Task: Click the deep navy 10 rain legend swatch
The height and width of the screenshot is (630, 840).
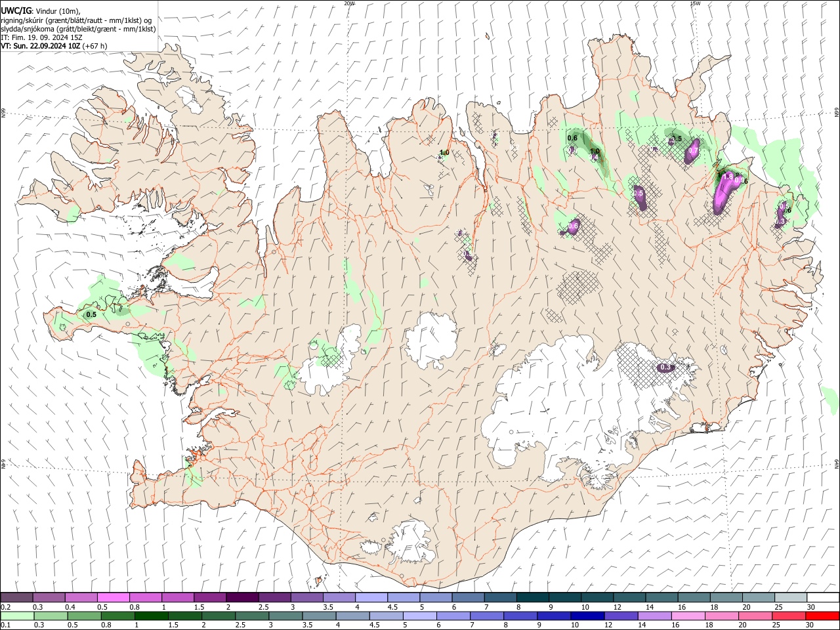Action: click(x=587, y=616)
